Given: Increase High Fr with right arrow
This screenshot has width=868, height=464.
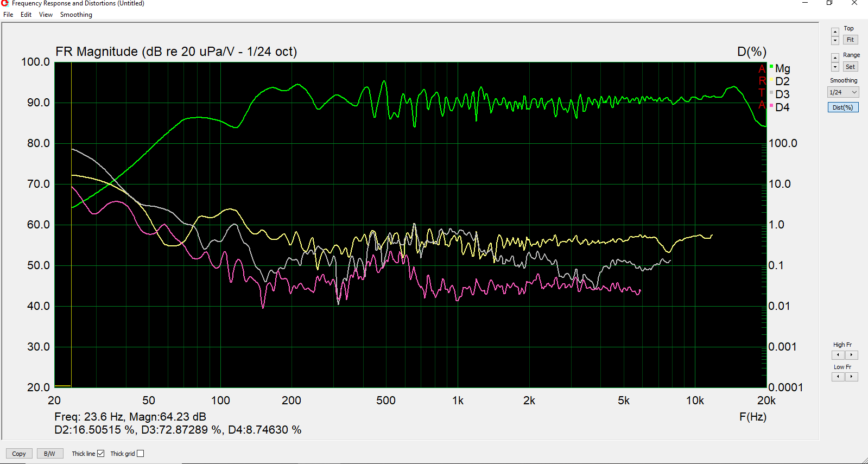Looking at the screenshot, I should coord(851,355).
